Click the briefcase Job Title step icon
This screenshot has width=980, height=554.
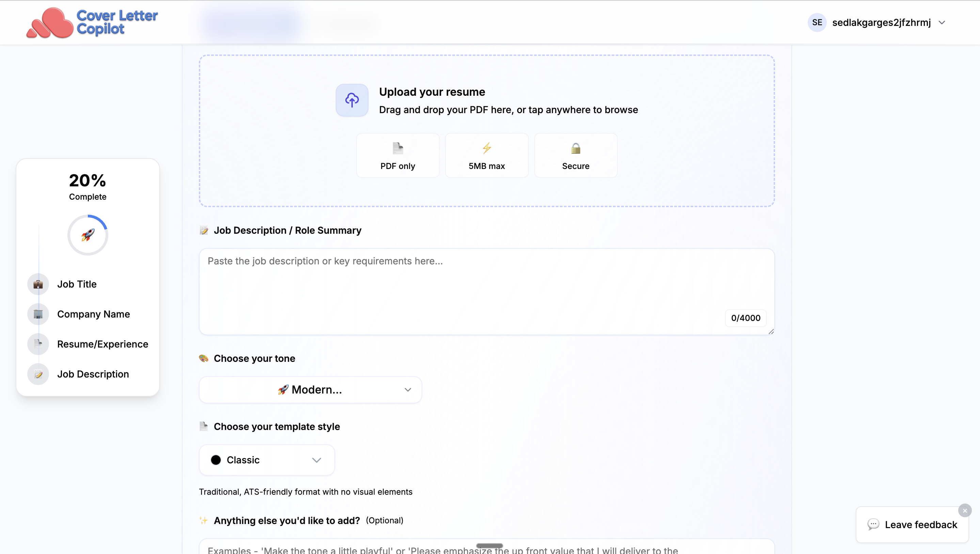pos(38,284)
